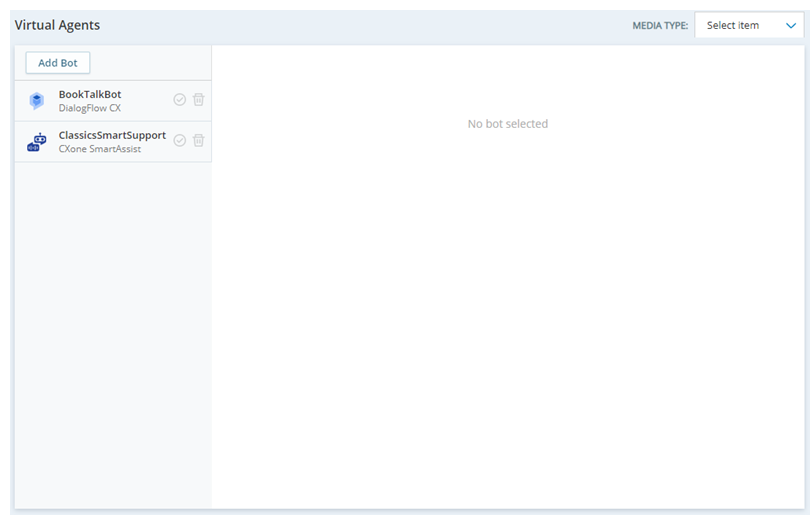Image resolution: width=812 pixels, height=527 pixels.
Task: Select the BookTalkBot name text
Action: coord(90,94)
